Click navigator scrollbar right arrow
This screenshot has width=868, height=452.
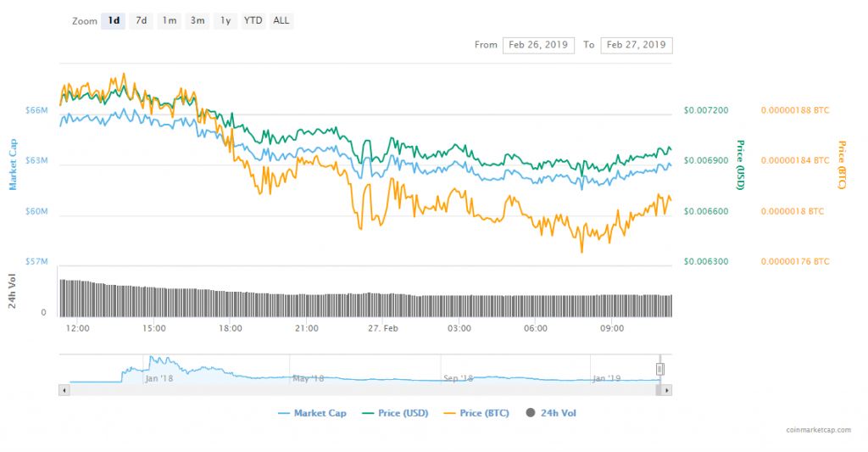click(x=667, y=390)
